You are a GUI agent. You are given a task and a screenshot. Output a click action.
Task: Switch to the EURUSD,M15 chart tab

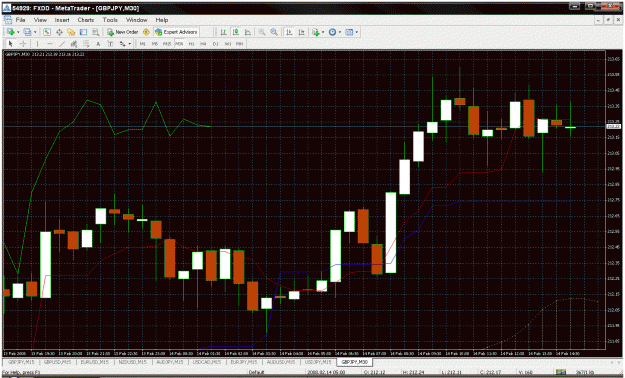tap(94, 362)
